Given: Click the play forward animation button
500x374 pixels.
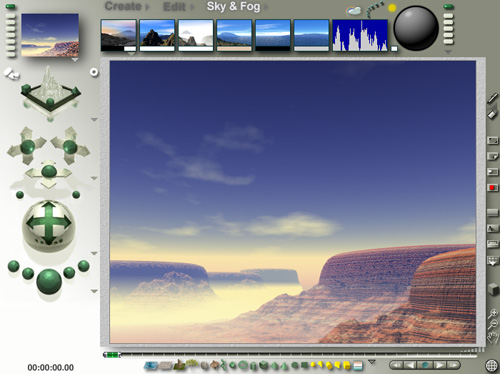Looking at the screenshot, I should pyautogui.click(x=439, y=365).
